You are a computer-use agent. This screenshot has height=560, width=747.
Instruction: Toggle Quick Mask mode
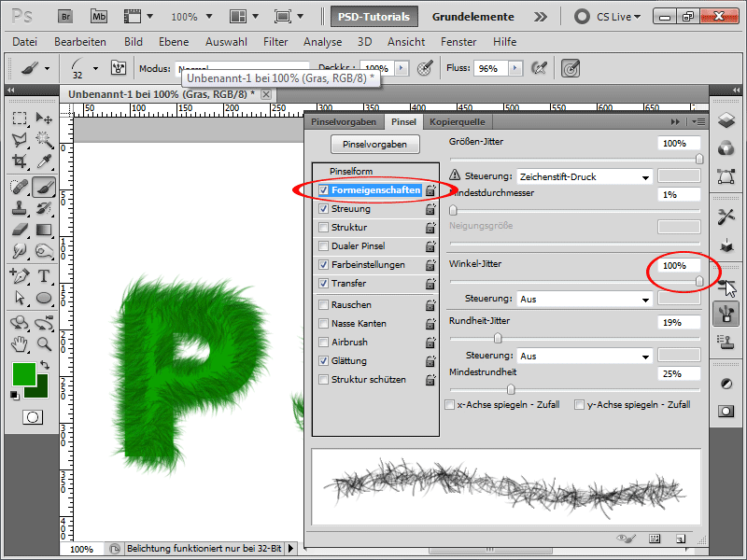coord(33,417)
